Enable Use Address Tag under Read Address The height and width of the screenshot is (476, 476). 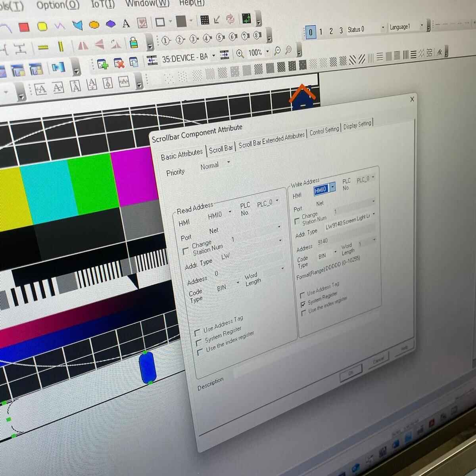coord(198,332)
